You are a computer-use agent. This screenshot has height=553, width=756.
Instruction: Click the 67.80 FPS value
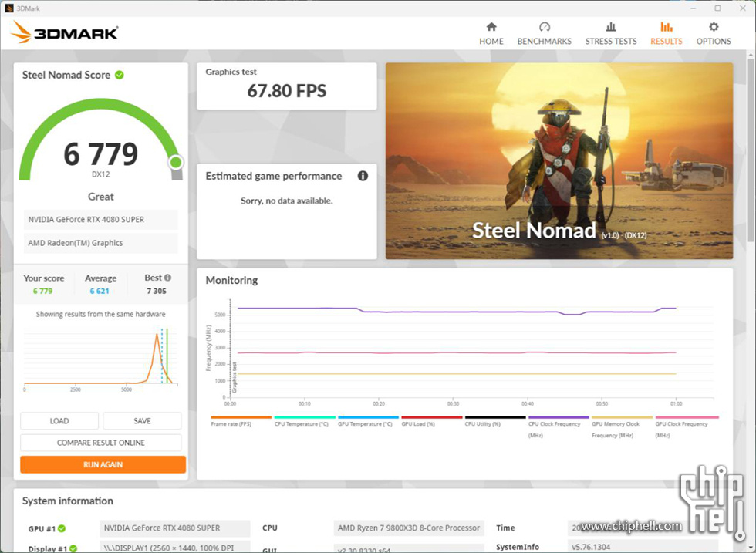(x=286, y=91)
